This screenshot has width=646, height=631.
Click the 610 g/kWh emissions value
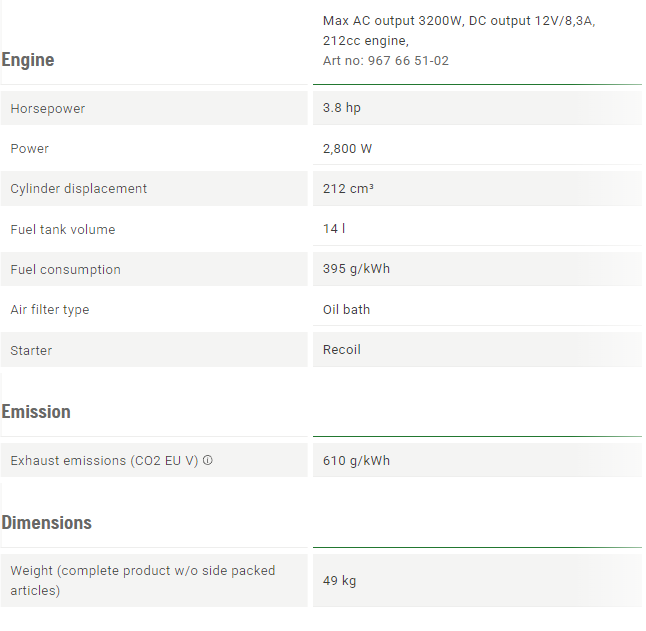356,460
